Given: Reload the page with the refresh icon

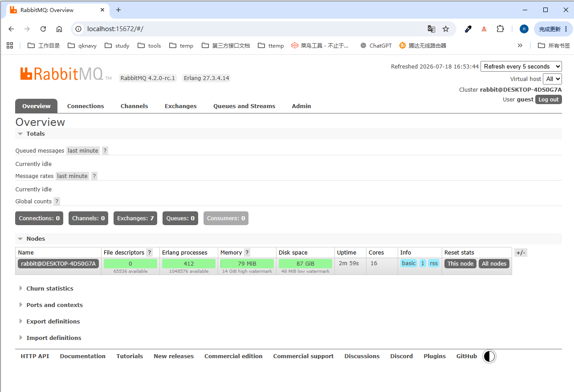Looking at the screenshot, I should 43,29.
